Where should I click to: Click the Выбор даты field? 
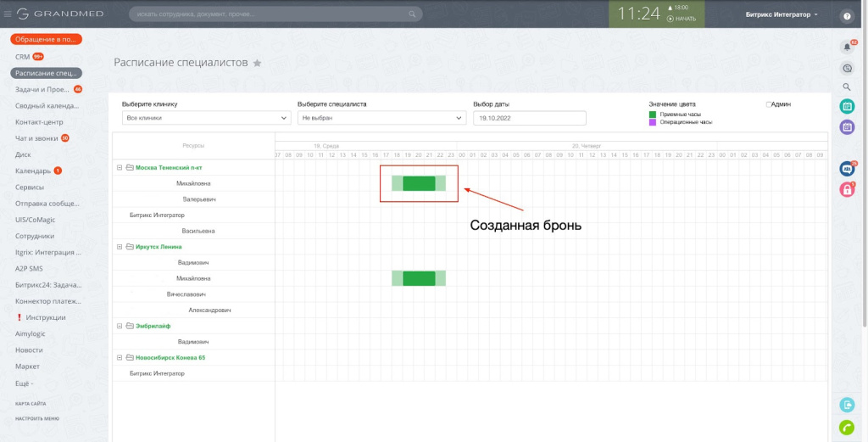click(529, 118)
